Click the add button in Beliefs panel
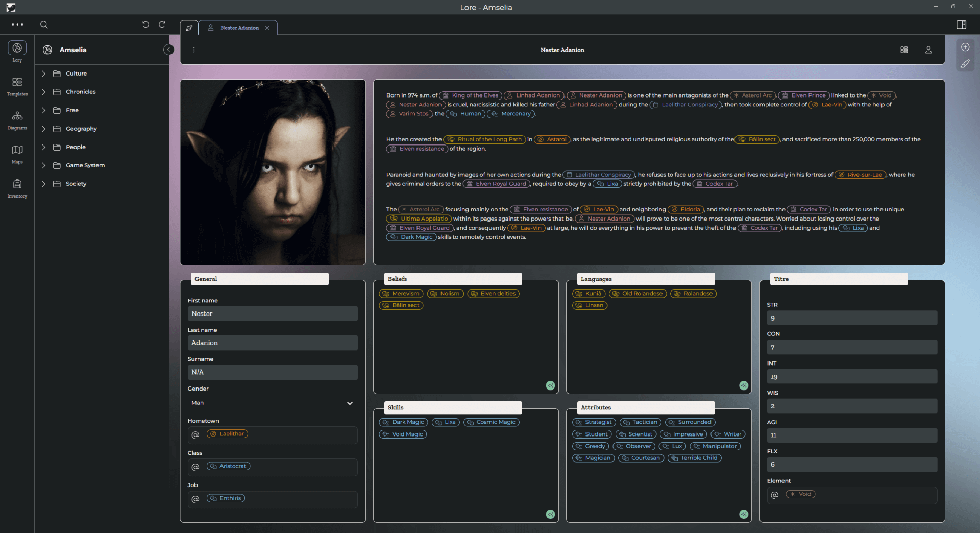Screen dimensions: 980x533 550,386
